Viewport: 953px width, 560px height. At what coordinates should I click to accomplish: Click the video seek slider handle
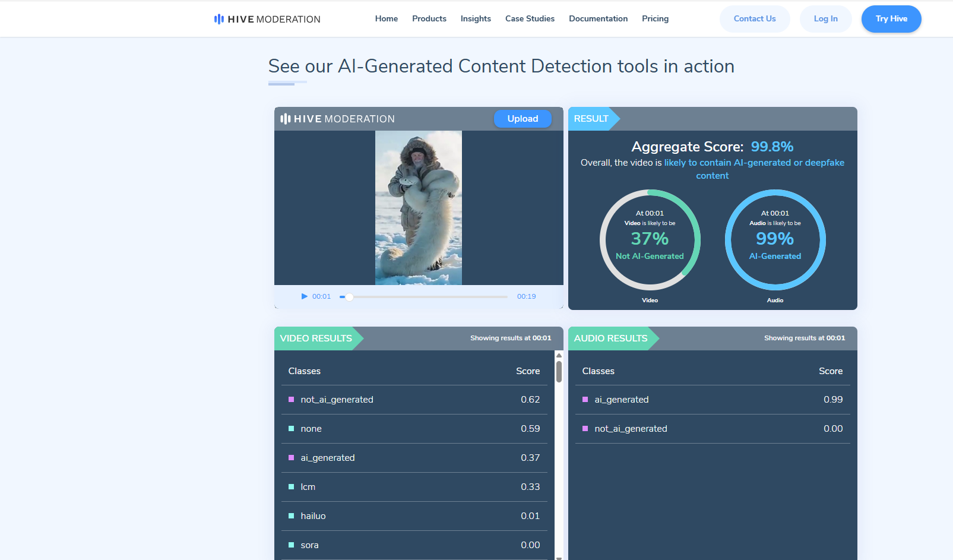click(350, 297)
